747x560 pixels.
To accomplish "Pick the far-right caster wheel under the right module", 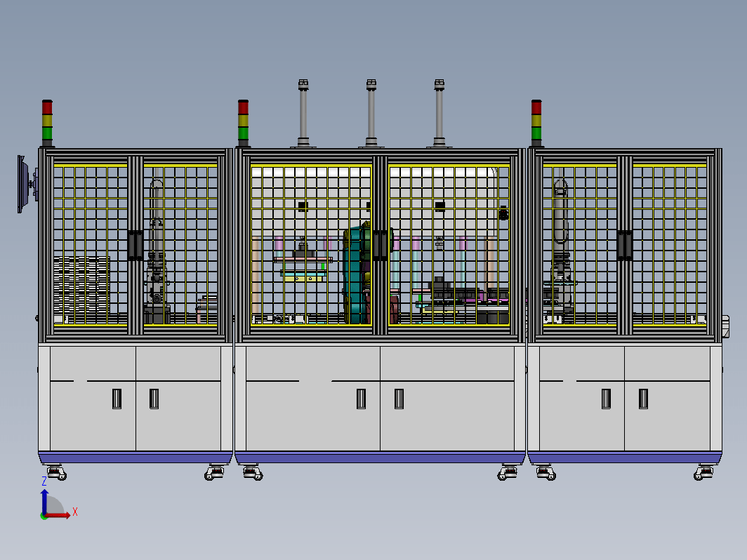I will point(703,472).
